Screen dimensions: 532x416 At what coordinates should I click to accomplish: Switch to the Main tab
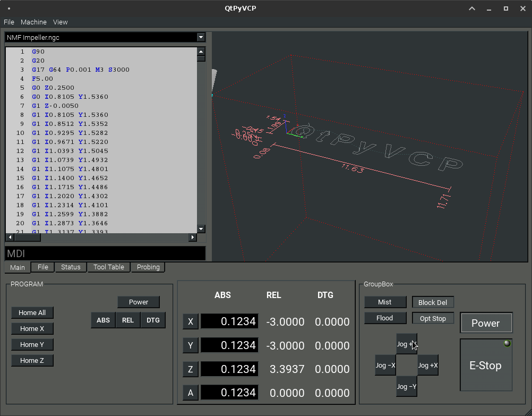18,268
